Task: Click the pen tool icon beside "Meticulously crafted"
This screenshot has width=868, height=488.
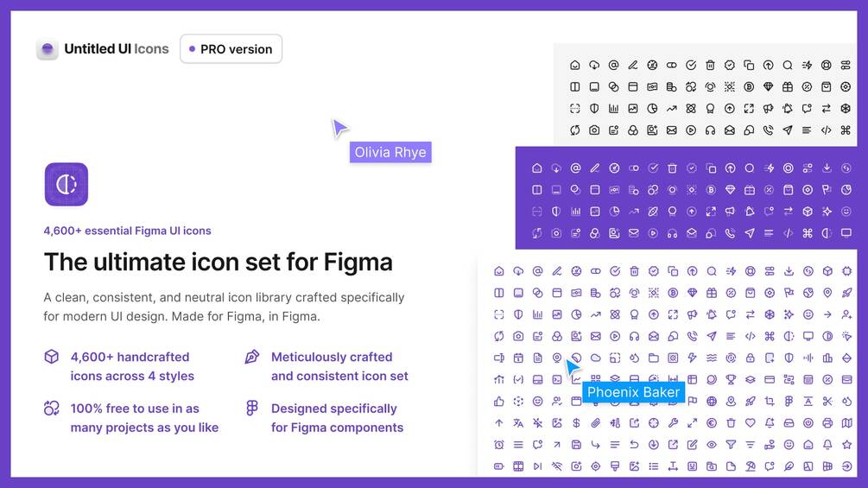Action: (252, 357)
